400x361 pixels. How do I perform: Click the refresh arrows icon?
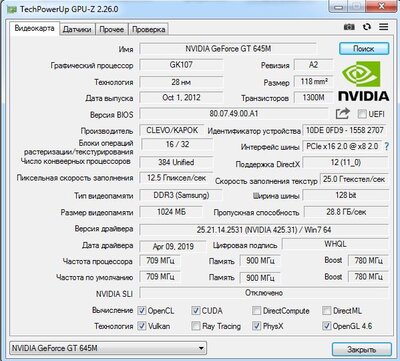point(367,27)
